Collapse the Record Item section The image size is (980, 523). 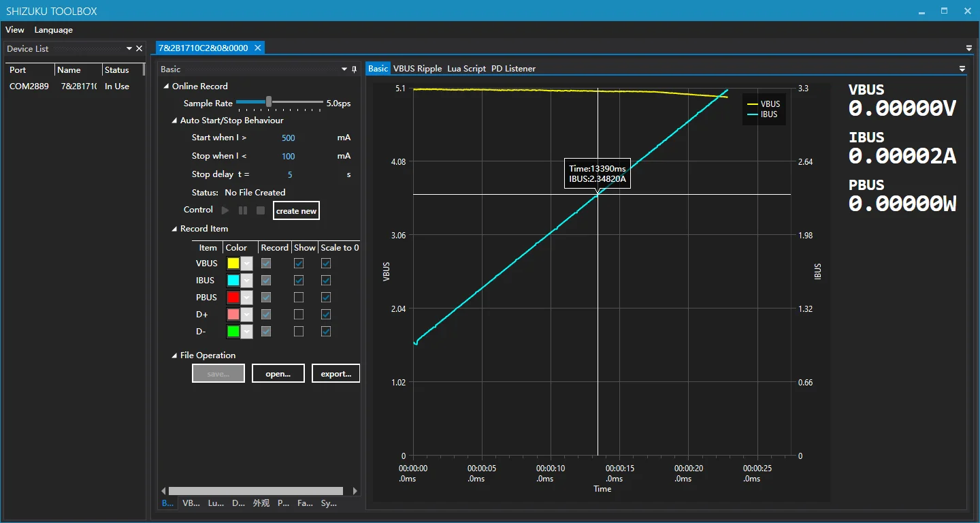point(175,229)
